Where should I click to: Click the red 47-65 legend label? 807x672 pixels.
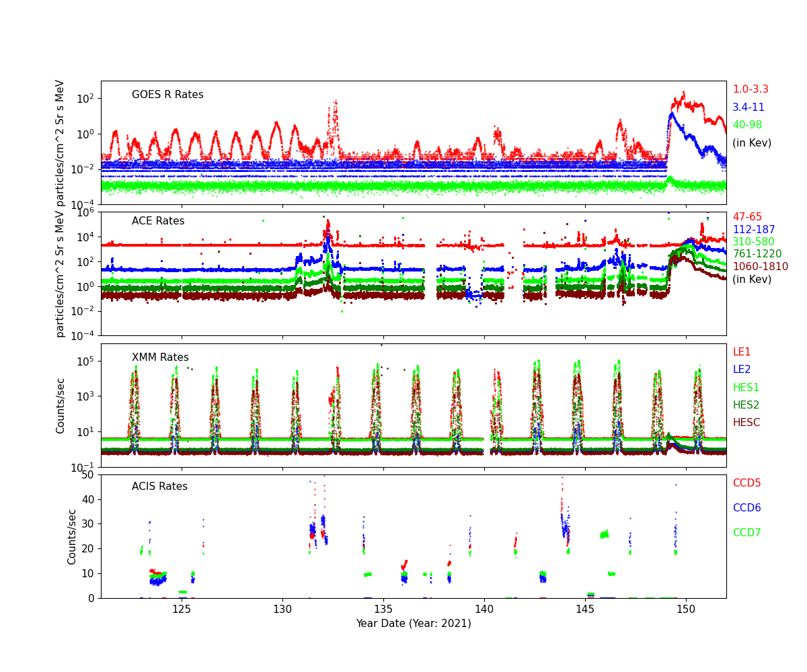click(747, 217)
